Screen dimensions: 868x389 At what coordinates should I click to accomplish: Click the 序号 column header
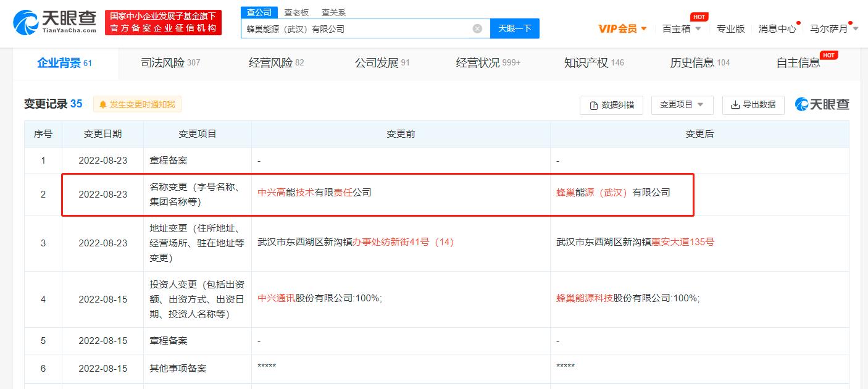43,134
